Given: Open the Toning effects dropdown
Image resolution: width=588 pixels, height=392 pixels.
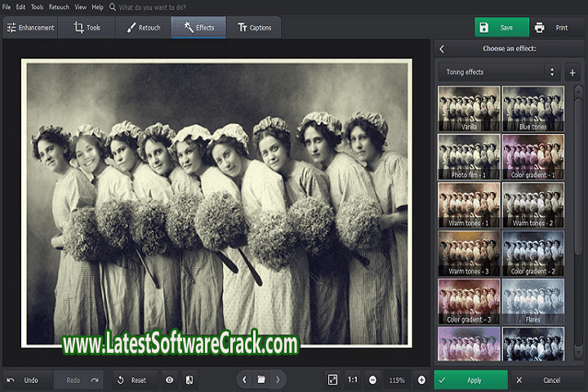Looking at the screenshot, I should pyautogui.click(x=497, y=72).
